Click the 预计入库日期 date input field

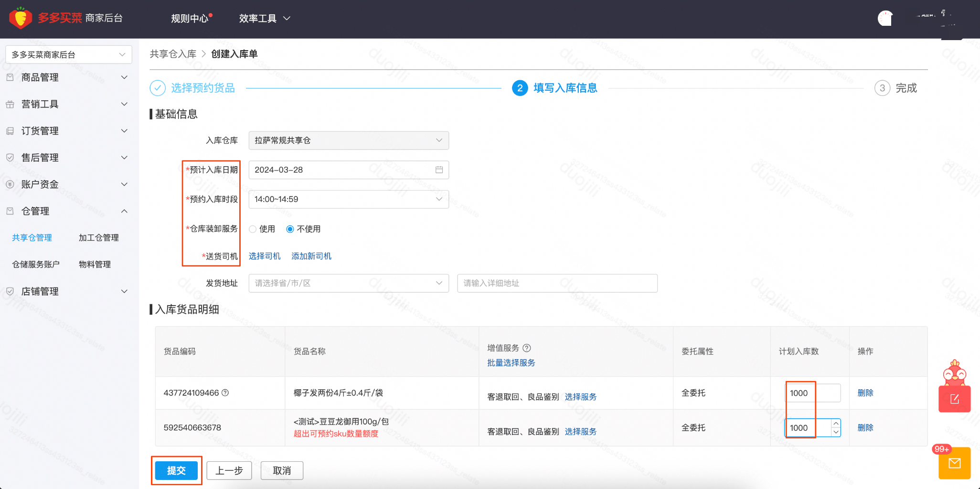pyautogui.click(x=349, y=170)
